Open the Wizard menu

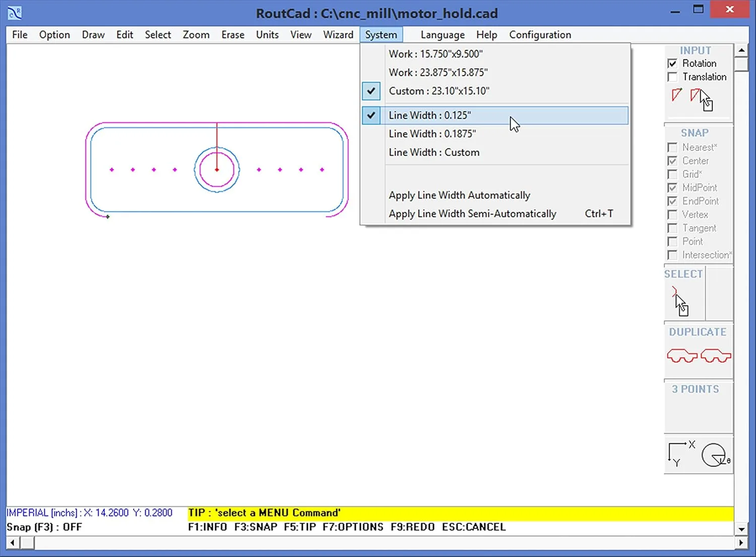tap(338, 34)
